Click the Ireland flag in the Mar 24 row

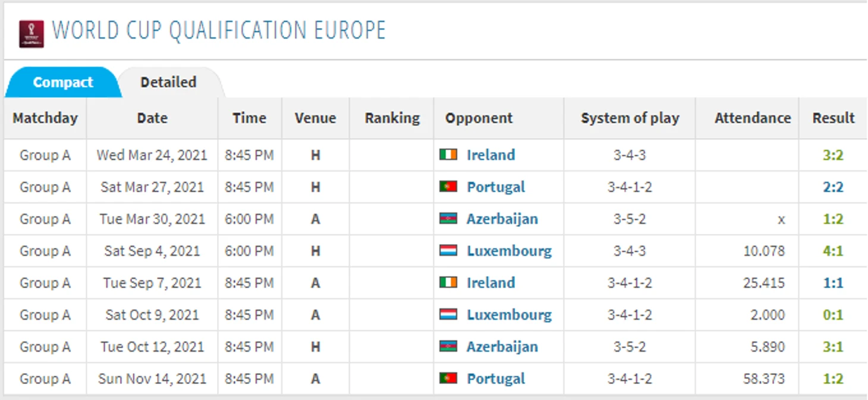pos(448,155)
